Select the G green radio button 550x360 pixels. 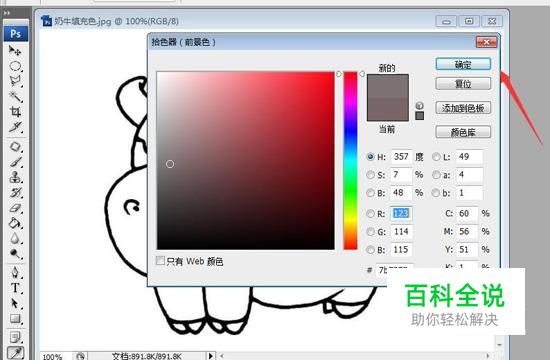pyautogui.click(x=370, y=232)
